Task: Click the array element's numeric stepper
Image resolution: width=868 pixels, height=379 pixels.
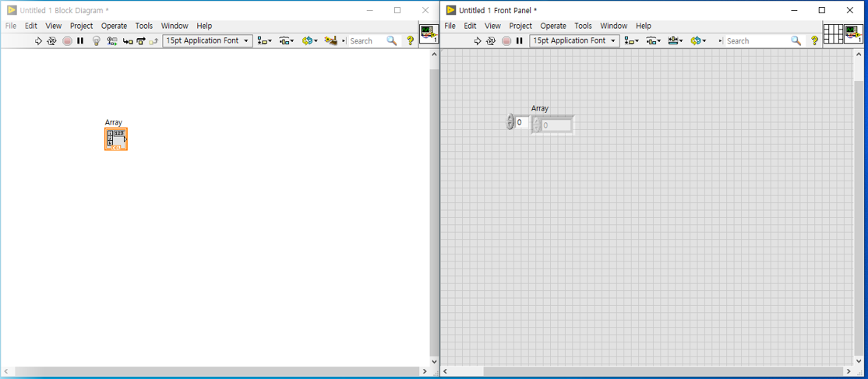Action: pyautogui.click(x=536, y=125)
